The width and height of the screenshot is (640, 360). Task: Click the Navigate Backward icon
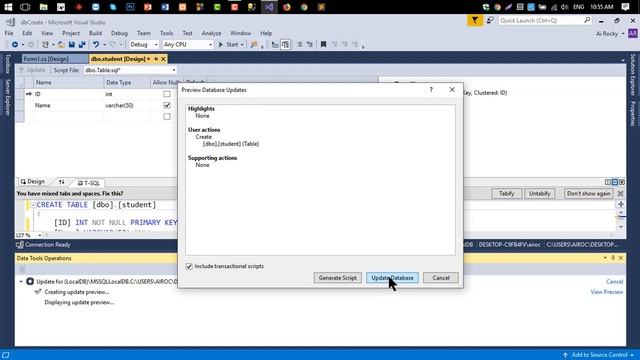(15, 44)
